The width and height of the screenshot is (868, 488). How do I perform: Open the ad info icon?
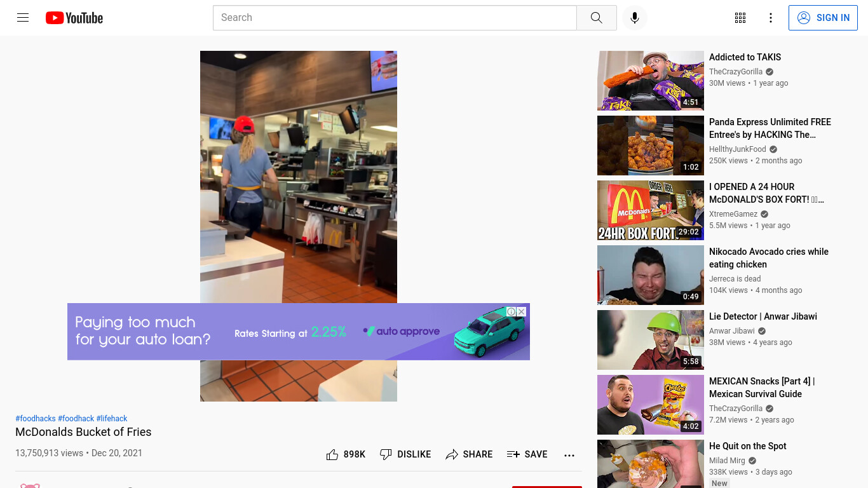point(511,311)
